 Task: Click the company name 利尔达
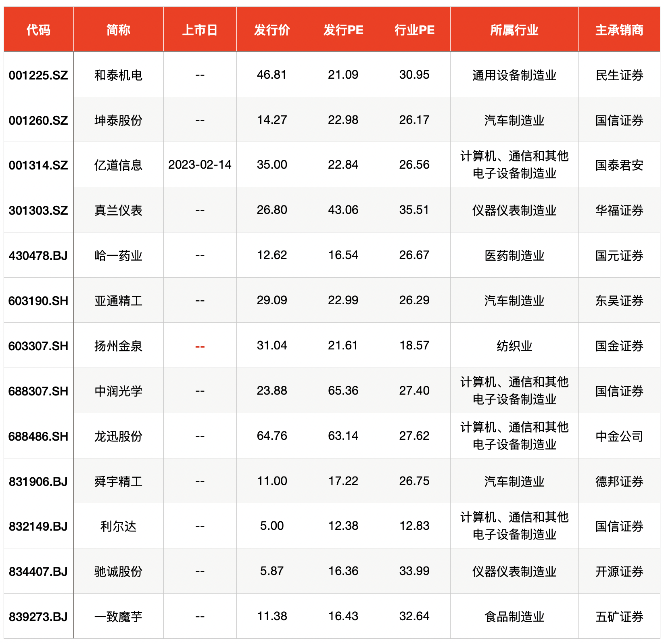(x=118, y=526)
